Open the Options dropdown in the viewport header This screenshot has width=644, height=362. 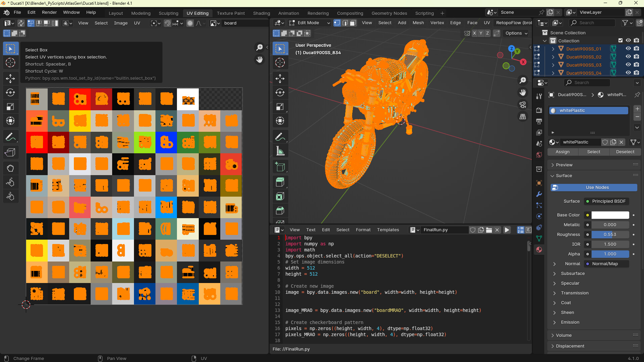pos(516,33)
